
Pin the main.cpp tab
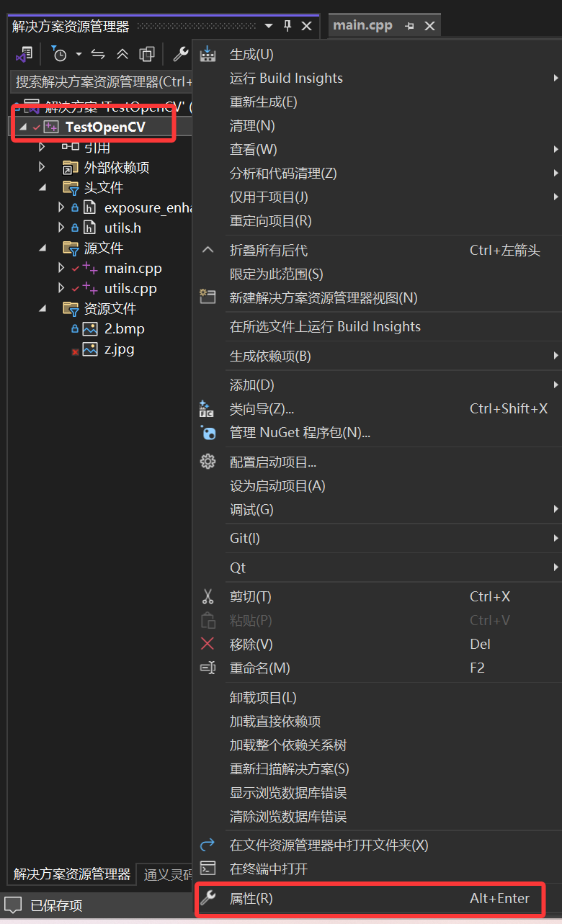point(409,26)
